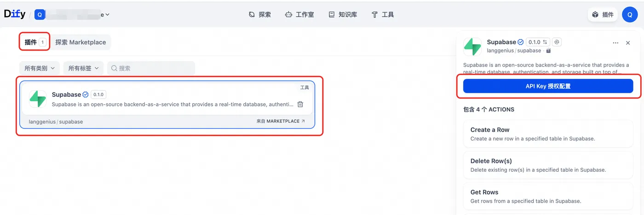Switch to 探索 Marketplace tab
The width and height of the screenshot is (644, 215).
[x=80, y=42]
